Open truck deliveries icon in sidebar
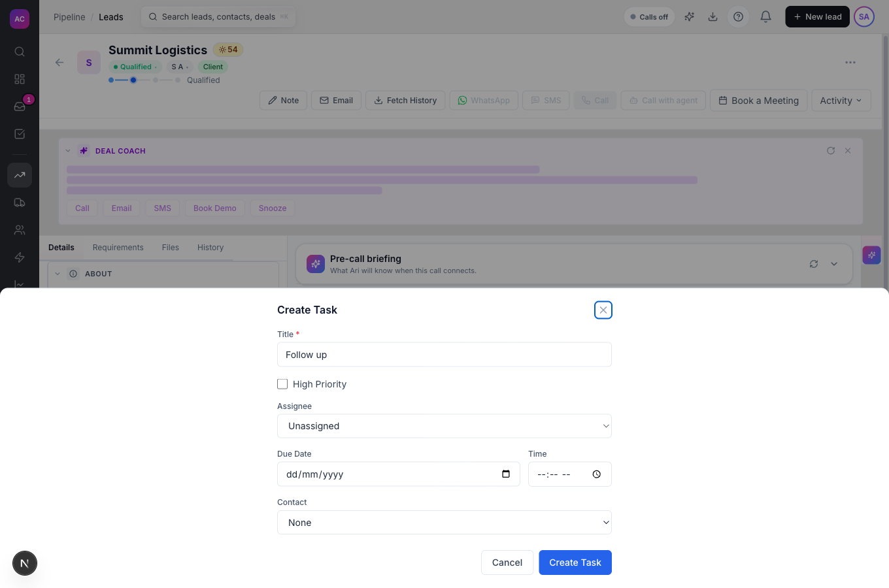The image size is (889, 588). pos(20,203)
